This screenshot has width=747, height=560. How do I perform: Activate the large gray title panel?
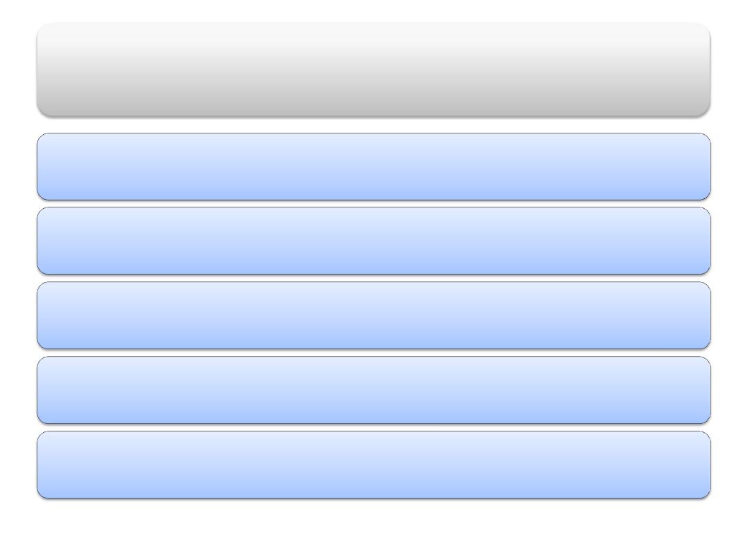click(x=373, y=69)
